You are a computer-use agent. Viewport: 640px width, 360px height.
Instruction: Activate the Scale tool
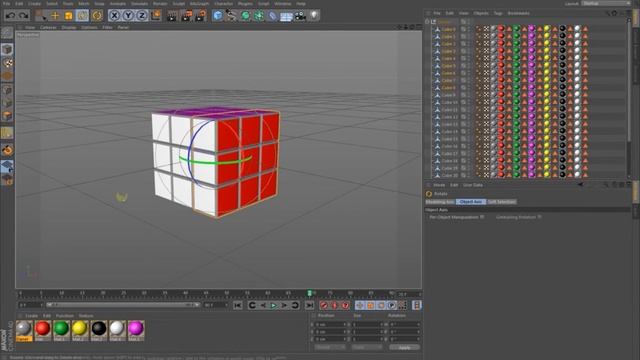click(x=69, y=16)
